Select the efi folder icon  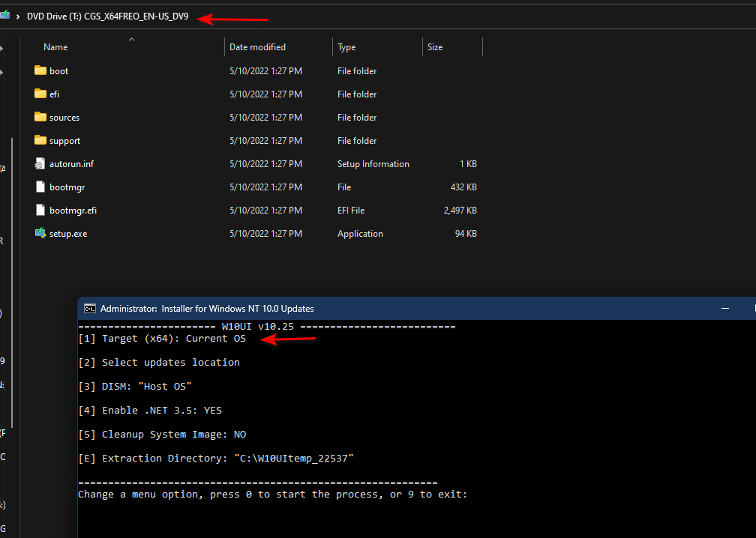(x=40, y=94)
